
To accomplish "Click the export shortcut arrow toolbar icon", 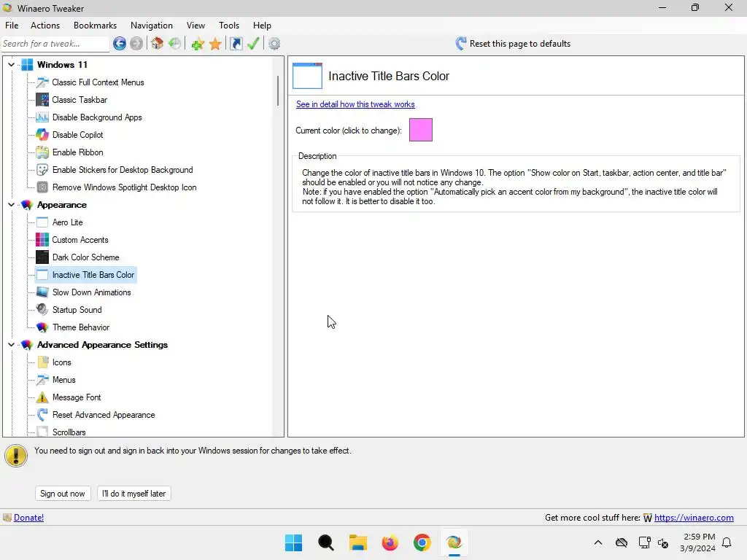I will pos(236,44).
